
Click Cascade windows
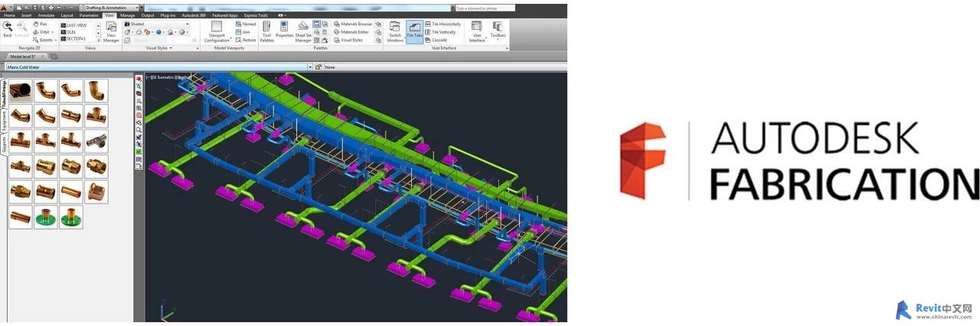[x=436, y=40]
